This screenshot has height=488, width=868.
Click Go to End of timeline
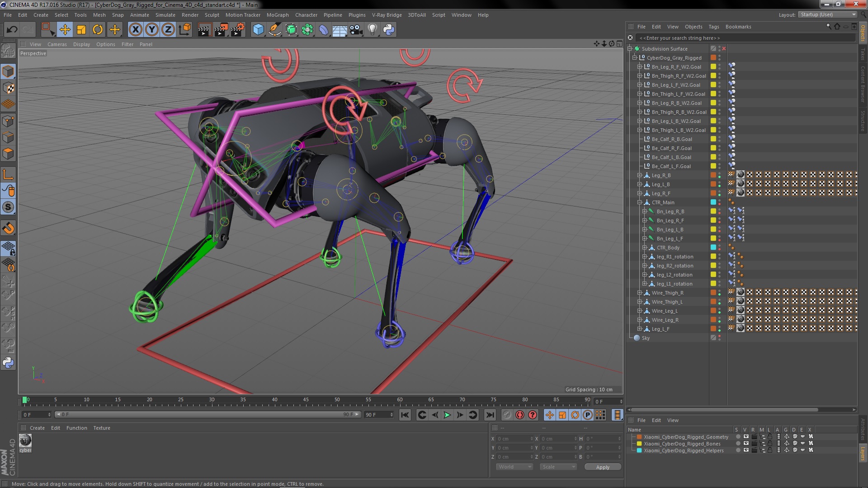490,415
